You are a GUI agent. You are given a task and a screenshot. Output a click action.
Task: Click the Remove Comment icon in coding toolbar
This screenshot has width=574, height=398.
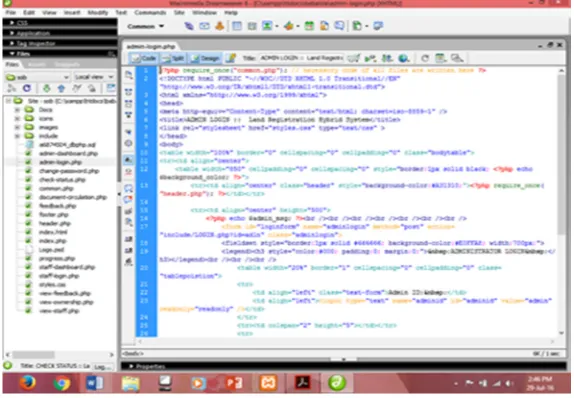tap(128, 200)
